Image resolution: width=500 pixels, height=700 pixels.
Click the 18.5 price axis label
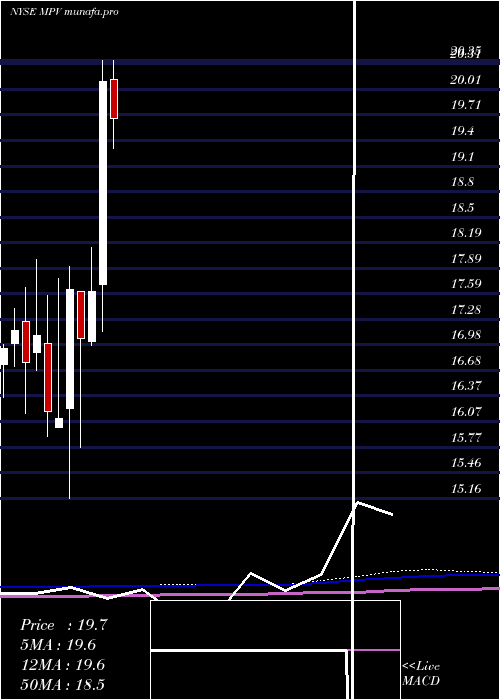(x=463, y=208)
